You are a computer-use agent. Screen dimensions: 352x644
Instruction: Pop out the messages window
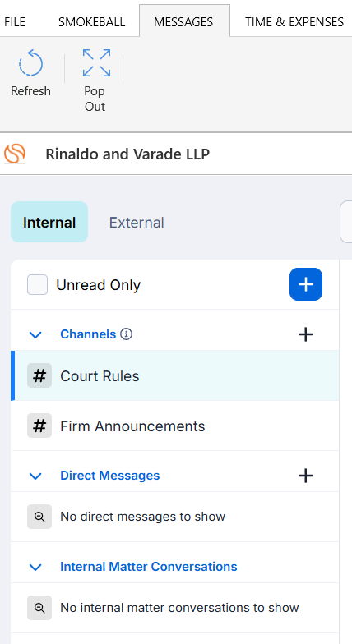96,62
